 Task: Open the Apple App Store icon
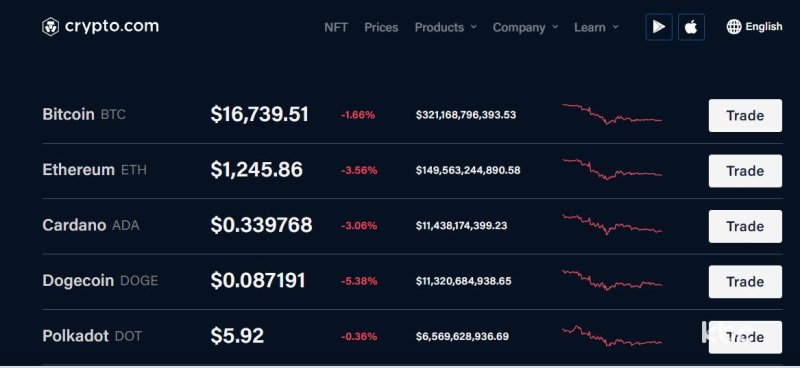[691, 27]
